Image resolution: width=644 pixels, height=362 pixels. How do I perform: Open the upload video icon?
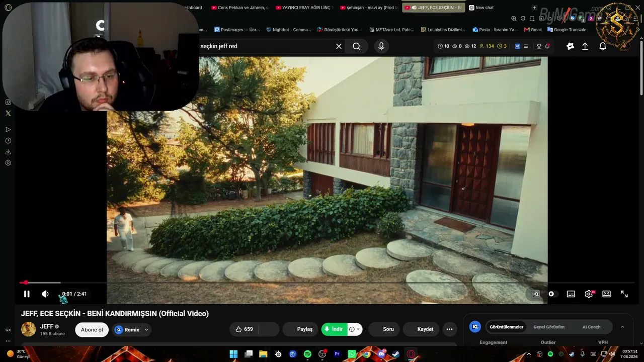[585, 46]
